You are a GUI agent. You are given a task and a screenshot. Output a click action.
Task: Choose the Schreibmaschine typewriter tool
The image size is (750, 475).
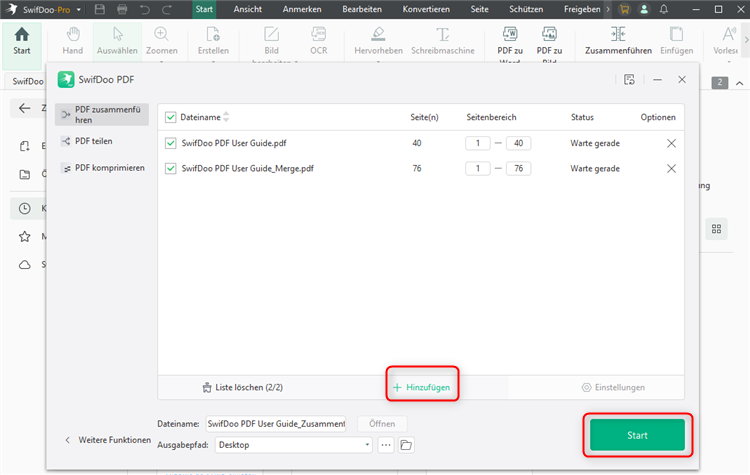[x=443, y=41]
